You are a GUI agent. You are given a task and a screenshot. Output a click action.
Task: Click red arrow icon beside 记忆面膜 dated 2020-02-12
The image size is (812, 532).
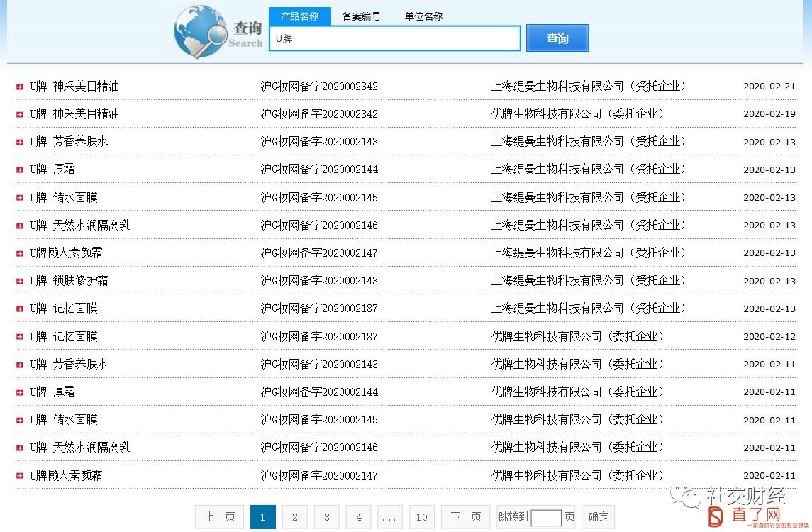[20, 337]
